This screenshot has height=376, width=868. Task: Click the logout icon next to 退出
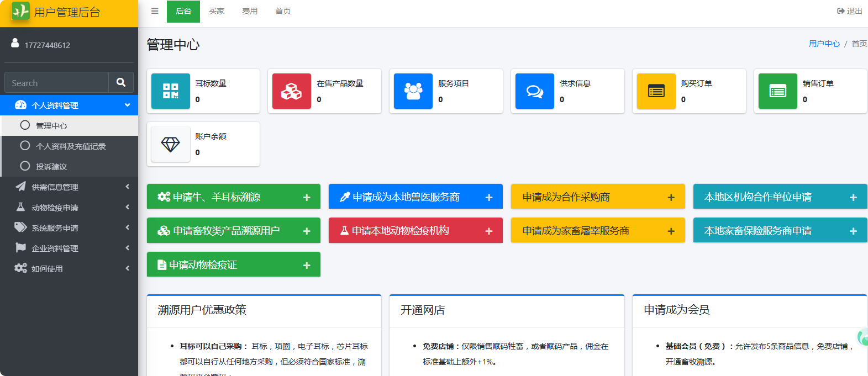tap(841, 11)
